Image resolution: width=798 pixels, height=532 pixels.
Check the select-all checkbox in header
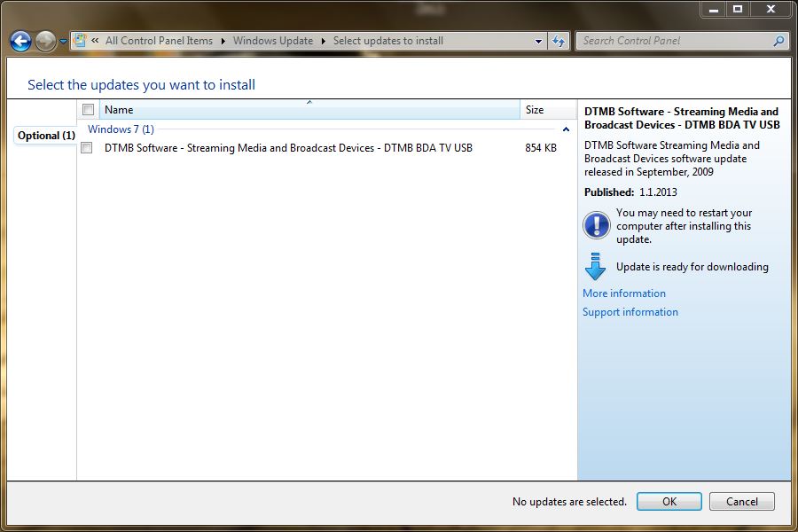tap(88, 109)
